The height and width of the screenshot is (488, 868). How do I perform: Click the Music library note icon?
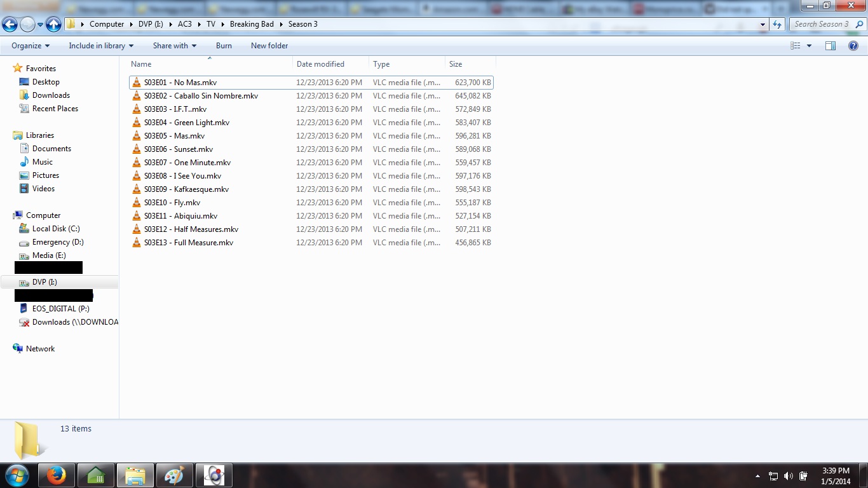(24, 162)
